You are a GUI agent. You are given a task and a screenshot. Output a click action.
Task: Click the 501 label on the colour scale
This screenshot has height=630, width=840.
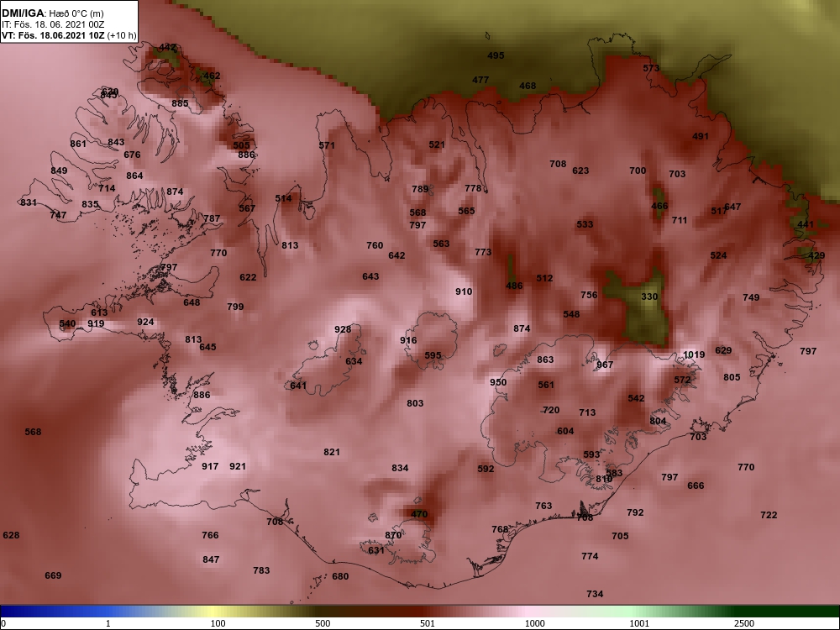(428, 623)
